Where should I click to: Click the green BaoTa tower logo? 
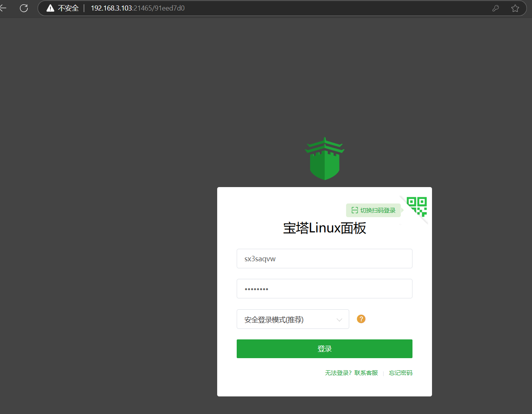(325, 159)
